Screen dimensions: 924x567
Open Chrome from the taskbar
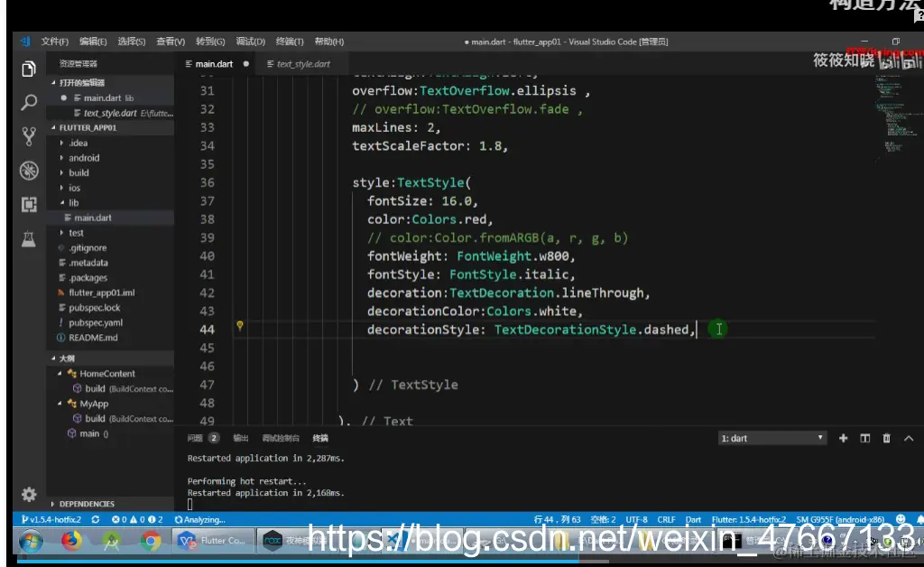[151, 541]
